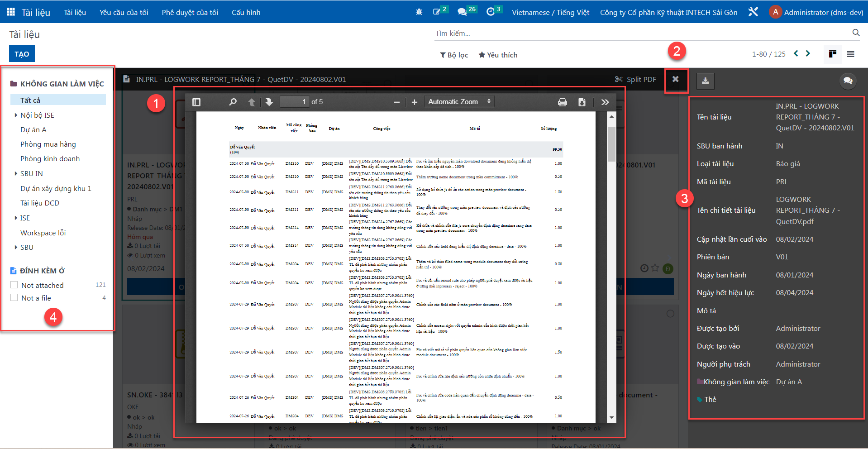
Task: Switch to list view
Action: 850,54
